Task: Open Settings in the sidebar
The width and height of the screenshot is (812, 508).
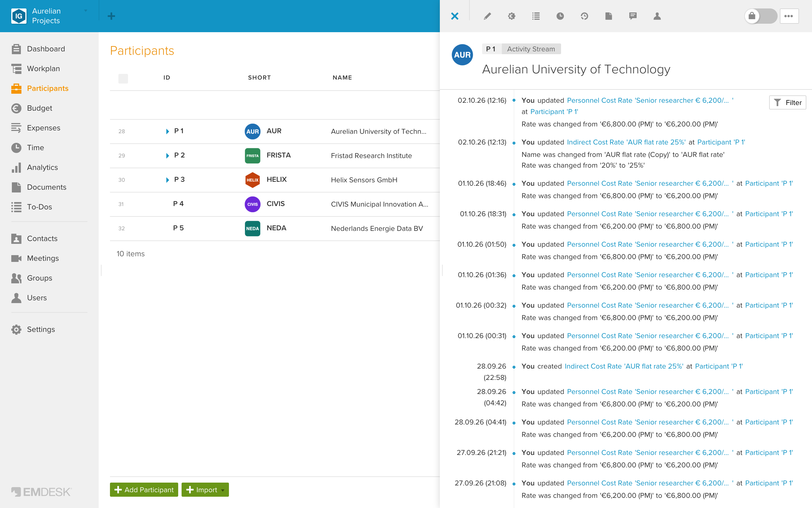Action: click(x=41, y=329)
